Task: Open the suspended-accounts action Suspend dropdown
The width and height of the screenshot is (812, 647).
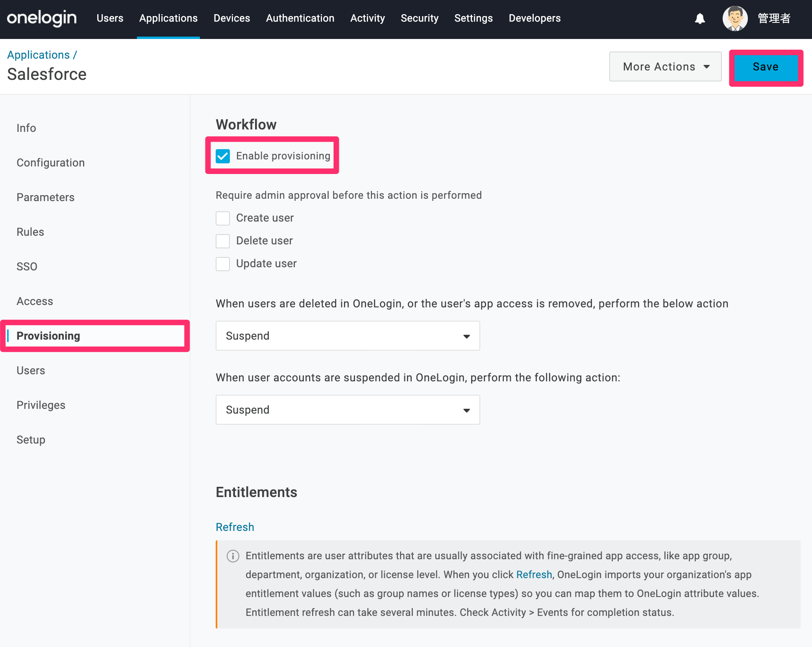Action: coord(348,410)
